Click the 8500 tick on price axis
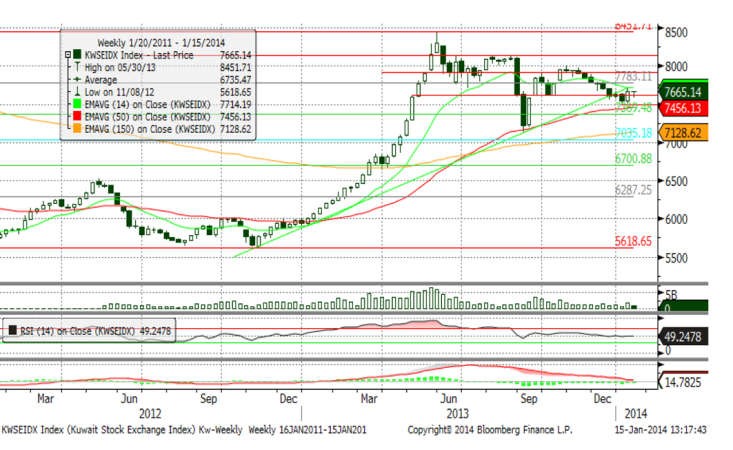733x450 pixels. click(x=676, y=32)
